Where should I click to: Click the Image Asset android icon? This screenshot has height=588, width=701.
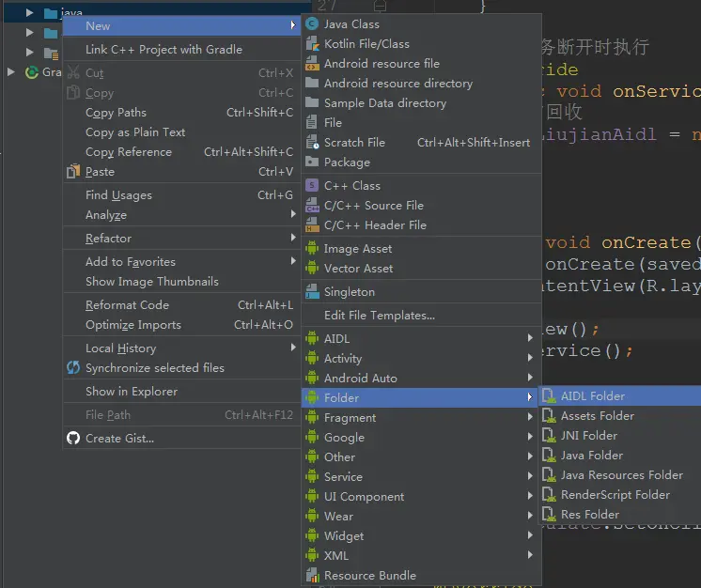click(312, 248)
